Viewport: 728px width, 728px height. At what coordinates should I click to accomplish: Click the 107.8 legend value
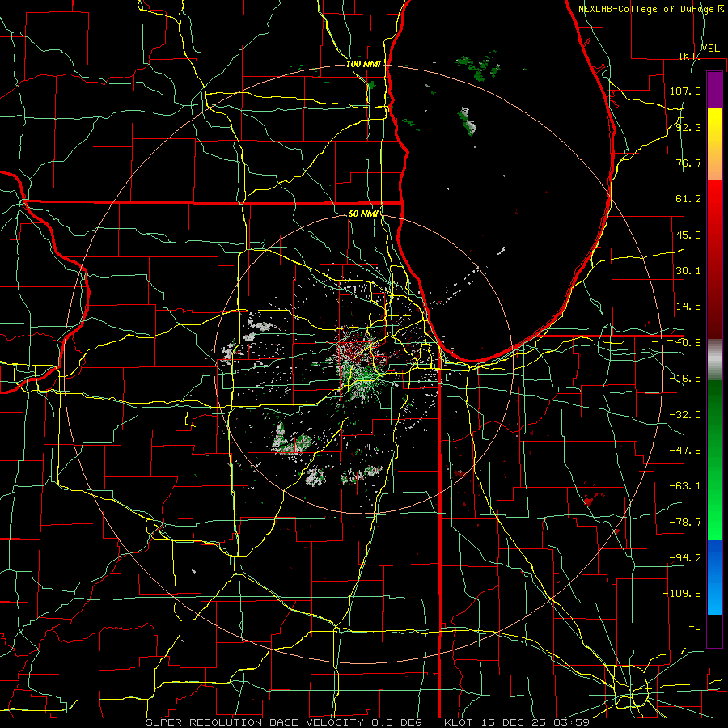point(685,91)
